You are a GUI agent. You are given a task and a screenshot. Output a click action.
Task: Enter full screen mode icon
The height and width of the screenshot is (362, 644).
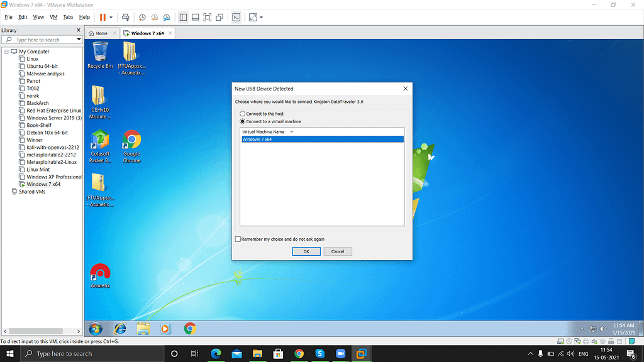(x=208, y=17)
